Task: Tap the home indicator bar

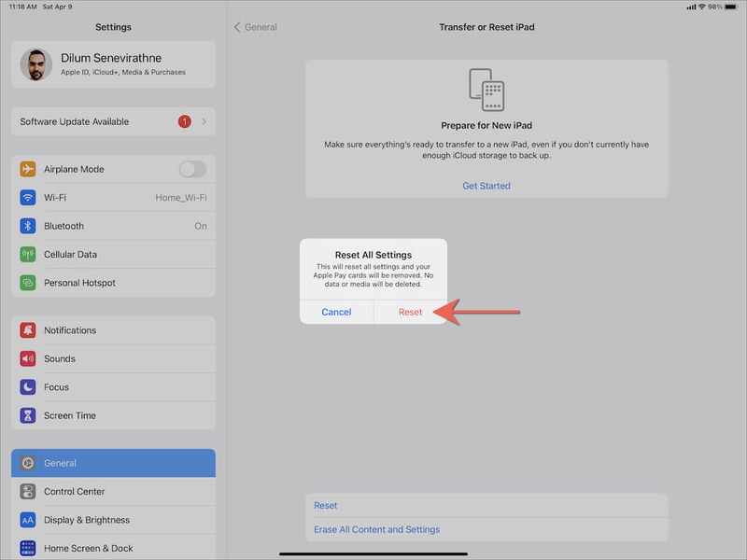Action: (x=373, y=553)
